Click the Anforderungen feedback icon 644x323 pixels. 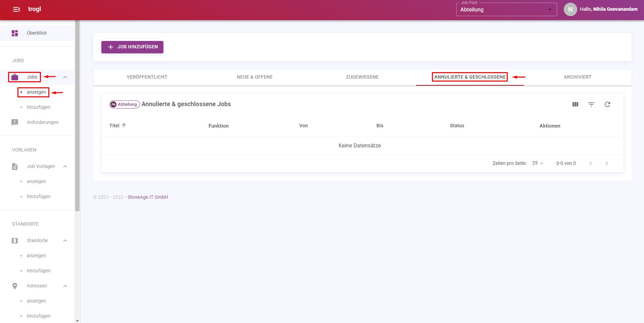15,122
